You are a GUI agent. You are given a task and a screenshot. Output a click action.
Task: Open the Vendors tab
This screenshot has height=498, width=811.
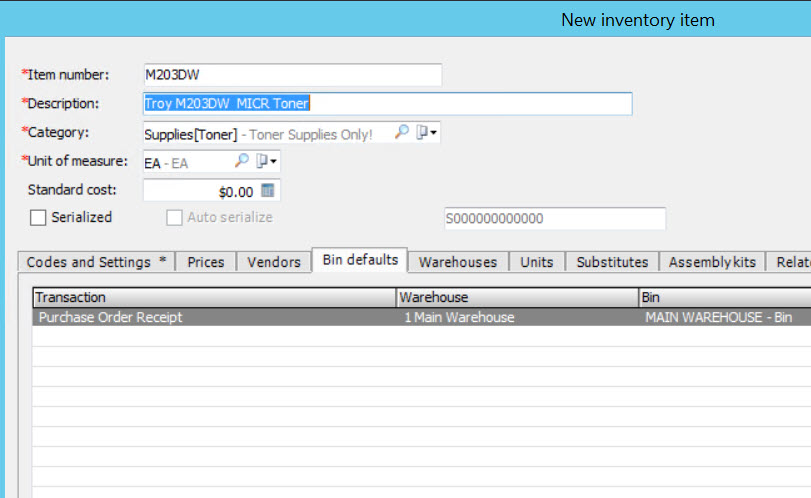click(x=274, y=262)
